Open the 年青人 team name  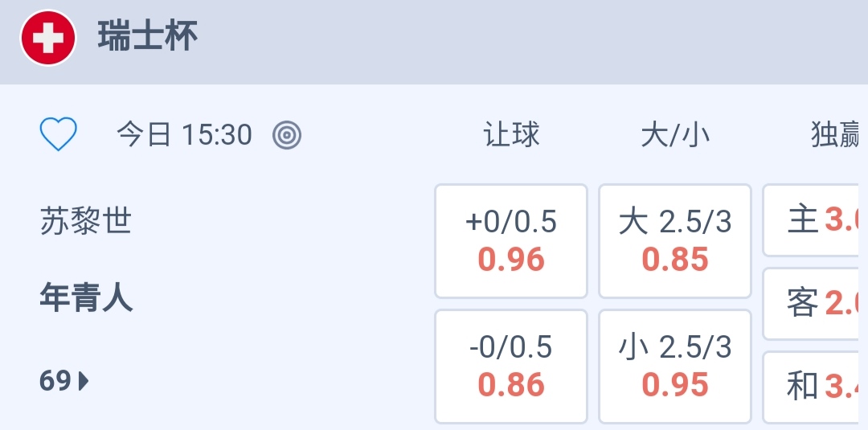point(86,299)
